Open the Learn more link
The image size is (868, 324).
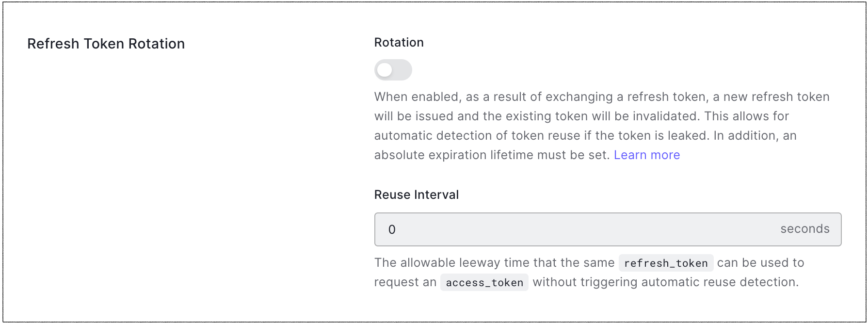[x=647, y=155]
